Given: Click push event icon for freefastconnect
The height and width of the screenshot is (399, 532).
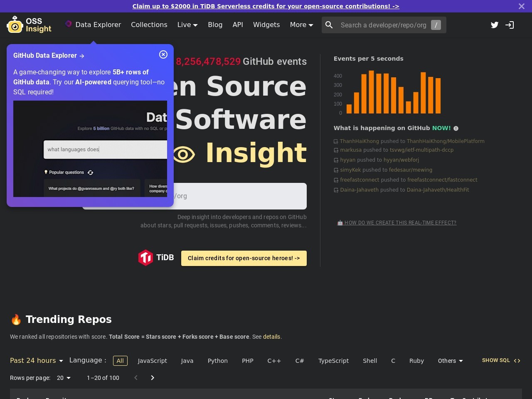Looking at the screenshot, I should (x=336, y=180).
